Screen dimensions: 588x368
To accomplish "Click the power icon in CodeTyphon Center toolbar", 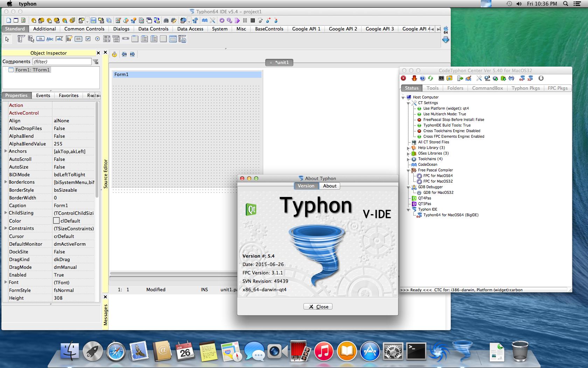I will (x=541, y=78).
